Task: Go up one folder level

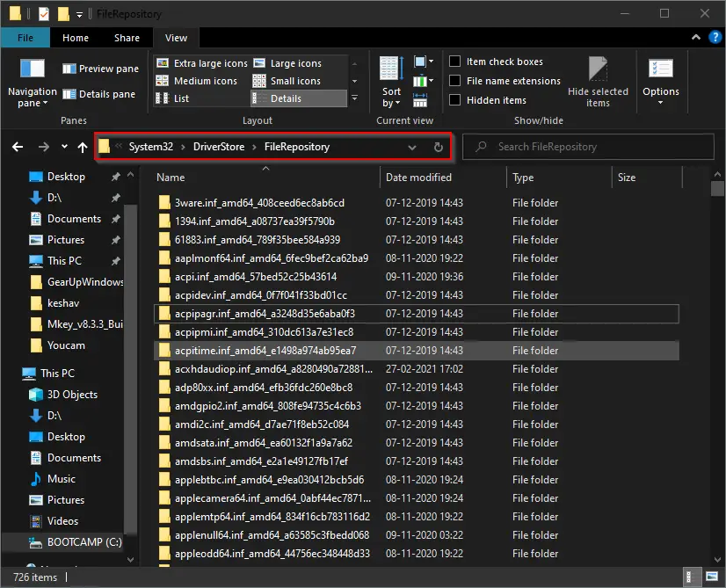Action: click(x=83, y=148)
